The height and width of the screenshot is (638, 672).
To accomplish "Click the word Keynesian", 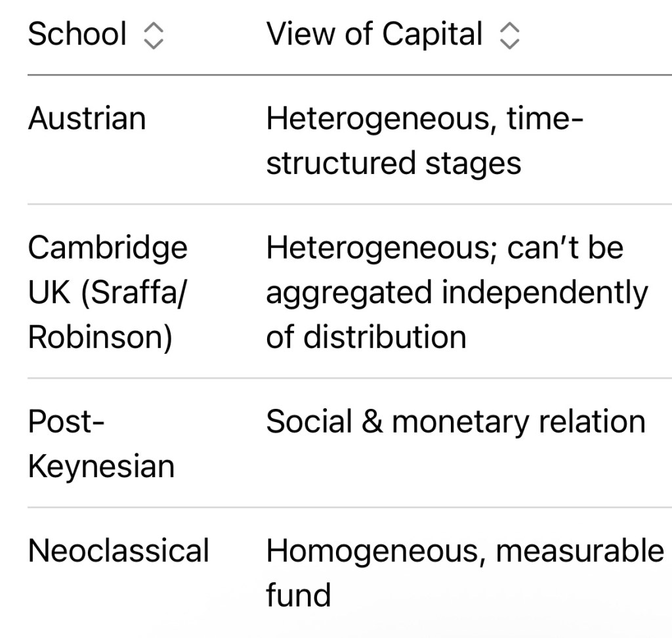I will [101, 466].
